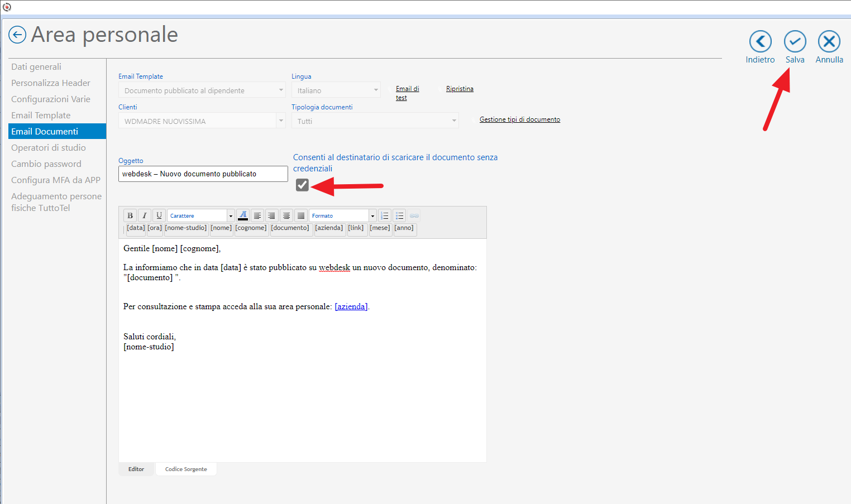
Task: Open Configurazioni Varie in the sidebar
Action: click(x=51, y=99)
